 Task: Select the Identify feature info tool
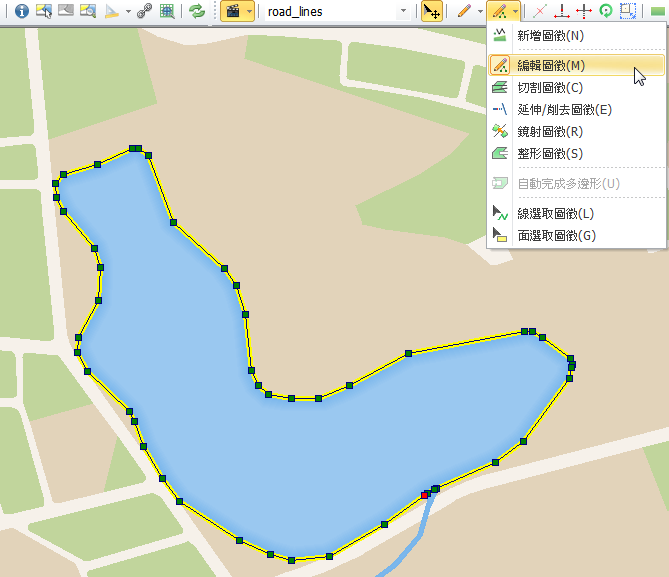pos(22,11)
